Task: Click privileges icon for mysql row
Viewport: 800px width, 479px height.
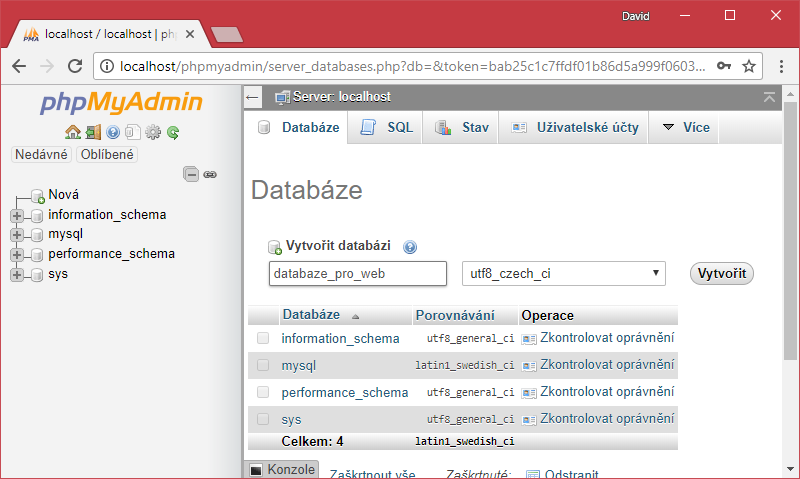Action: click(529, 366)
